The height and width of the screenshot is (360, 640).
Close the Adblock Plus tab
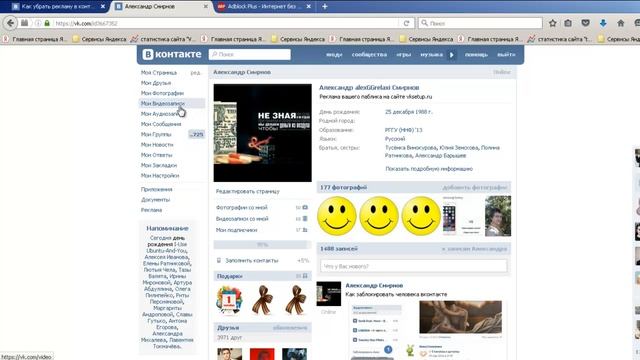pos(309,7)
